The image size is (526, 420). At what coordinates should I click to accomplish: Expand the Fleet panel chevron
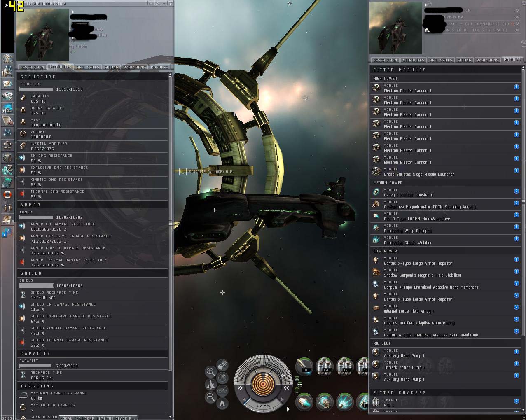[517, 24]
